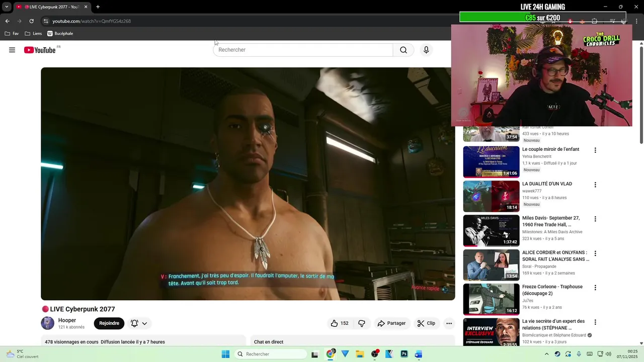Viewport: 644px width, 362px height.
Task: Open options for La vie secrète video
Action: click(x=595, y=322)
